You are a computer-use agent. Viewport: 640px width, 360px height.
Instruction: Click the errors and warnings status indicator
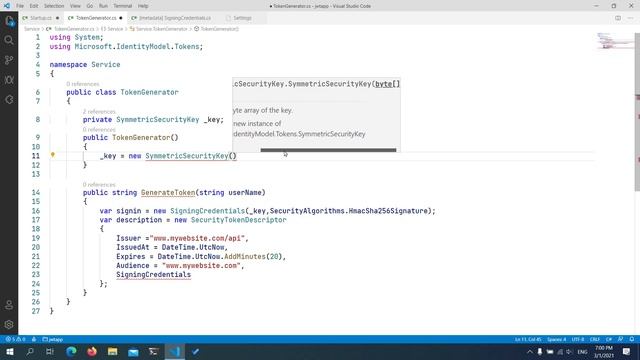pos(16,339)
